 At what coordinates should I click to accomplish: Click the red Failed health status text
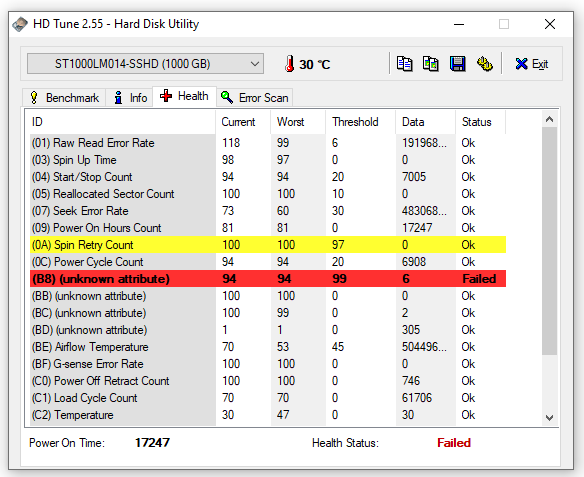(454, 443)
